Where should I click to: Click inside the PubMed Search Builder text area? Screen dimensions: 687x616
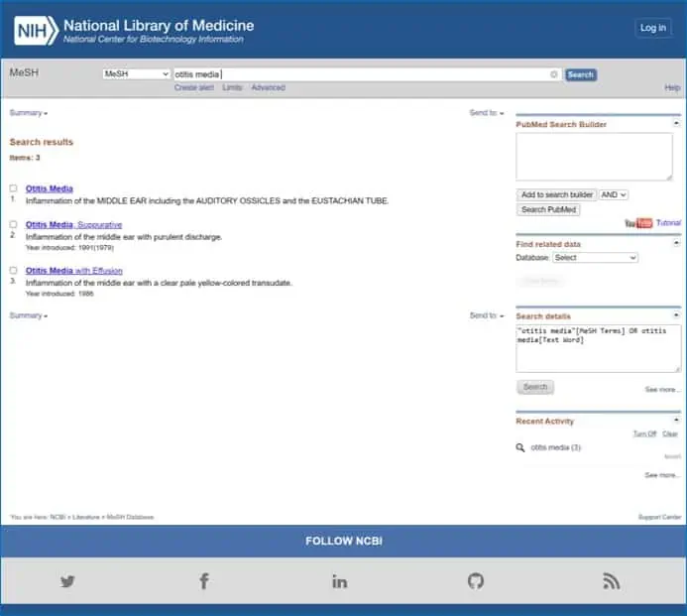[594, 157]
